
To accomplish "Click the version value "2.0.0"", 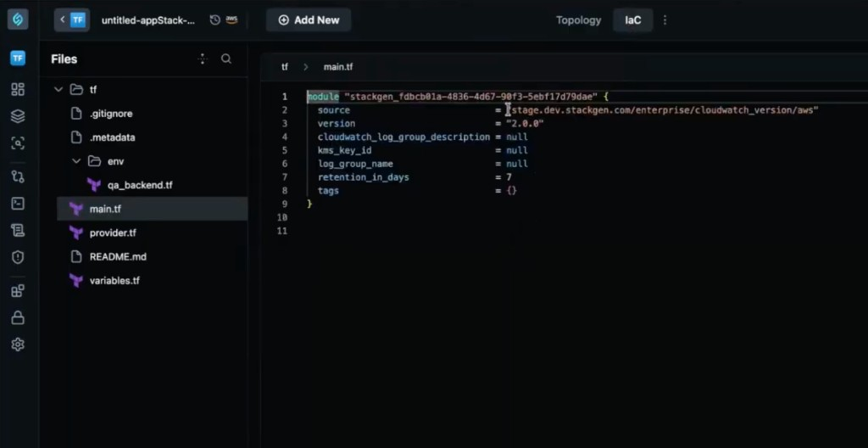I will 525,124.
